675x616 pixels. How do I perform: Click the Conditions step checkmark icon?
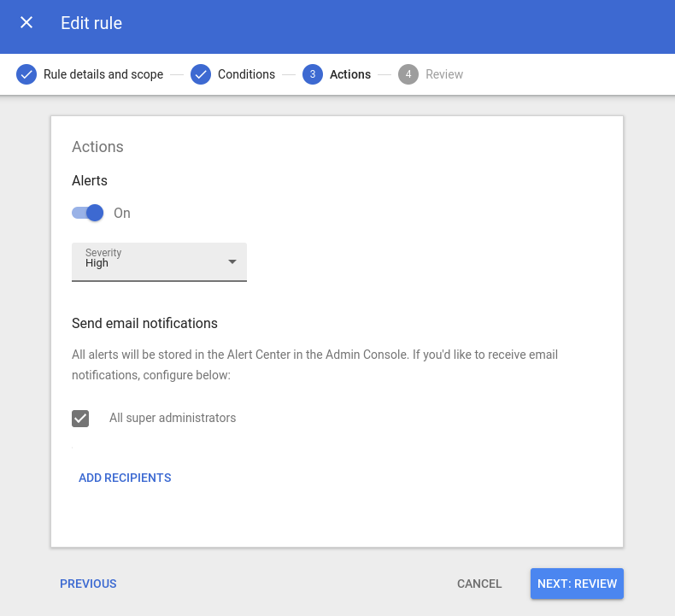click(201, 74)
